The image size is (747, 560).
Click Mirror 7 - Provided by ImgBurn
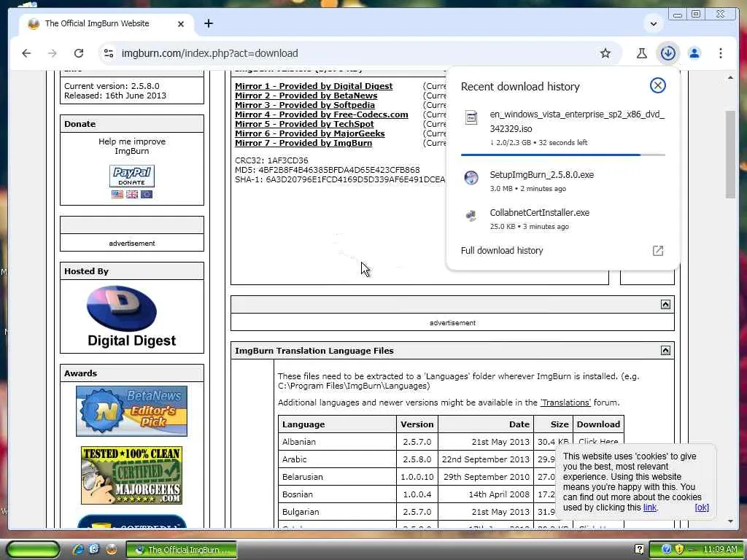coord(303,144)
